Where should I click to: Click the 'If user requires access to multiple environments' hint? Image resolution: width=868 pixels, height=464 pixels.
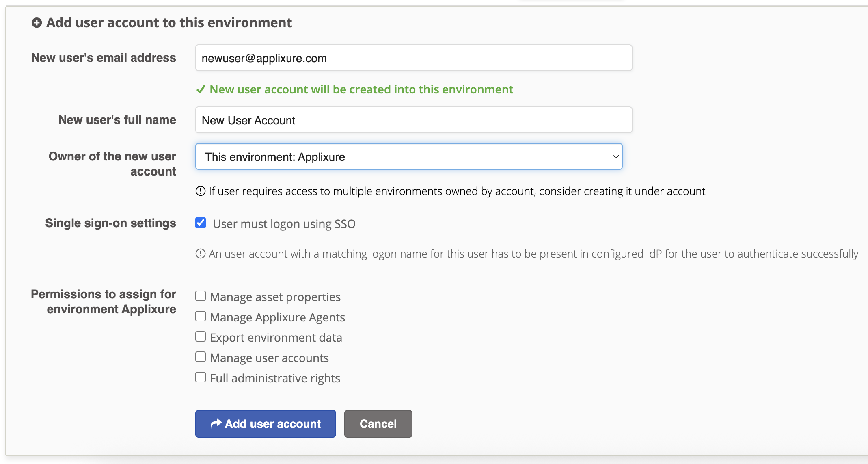[x=457, y=191]
